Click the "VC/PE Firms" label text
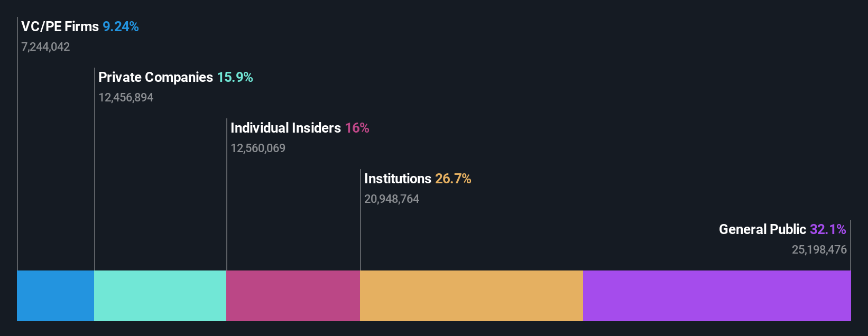868x336 pixels. coord(60,26)
